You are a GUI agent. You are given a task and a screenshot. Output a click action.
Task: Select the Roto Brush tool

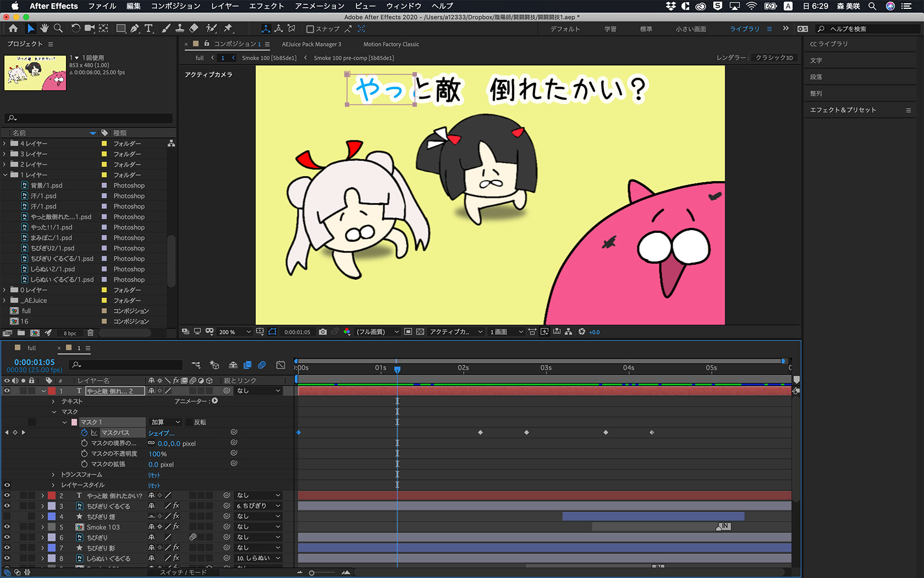click(x=211, y=29)
